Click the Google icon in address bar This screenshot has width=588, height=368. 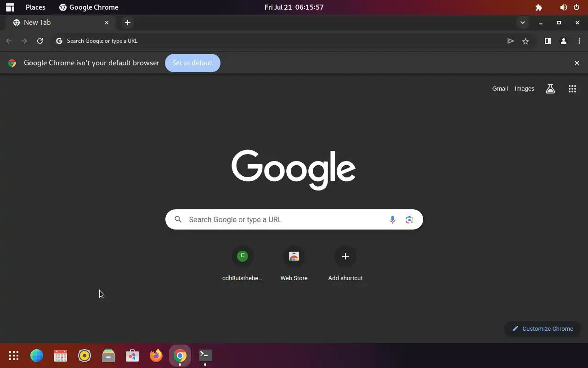coord(59,41)
